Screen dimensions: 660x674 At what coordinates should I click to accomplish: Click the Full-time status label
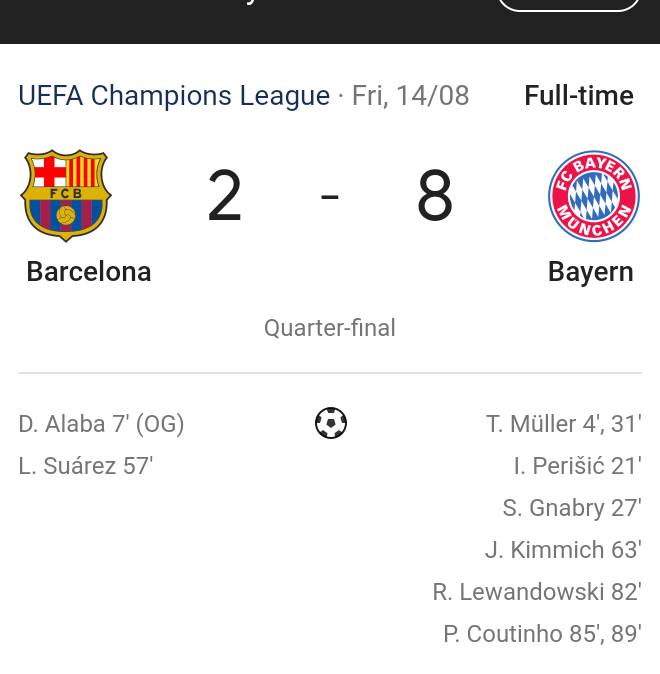(578, 96)
